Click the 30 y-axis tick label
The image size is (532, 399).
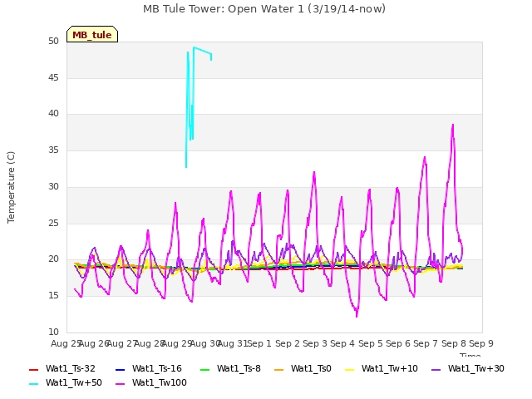click(53, 186)
